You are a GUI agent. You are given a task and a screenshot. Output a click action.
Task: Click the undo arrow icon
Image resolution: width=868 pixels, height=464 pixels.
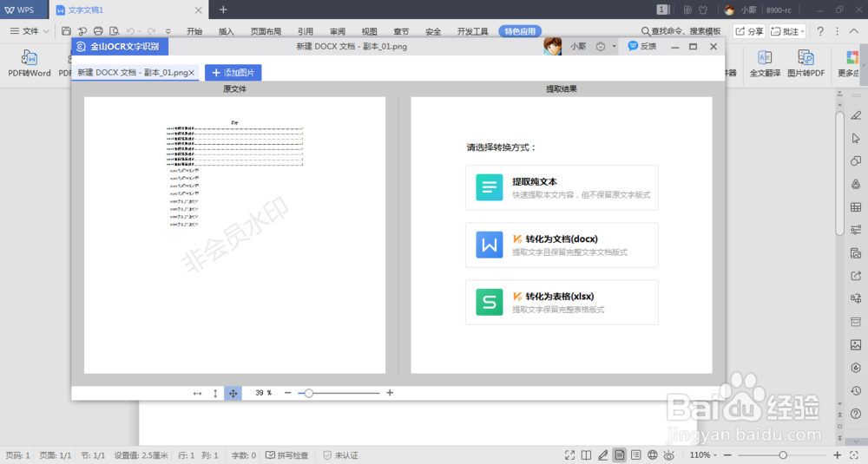pyautogui.click(x=130, y=31)
